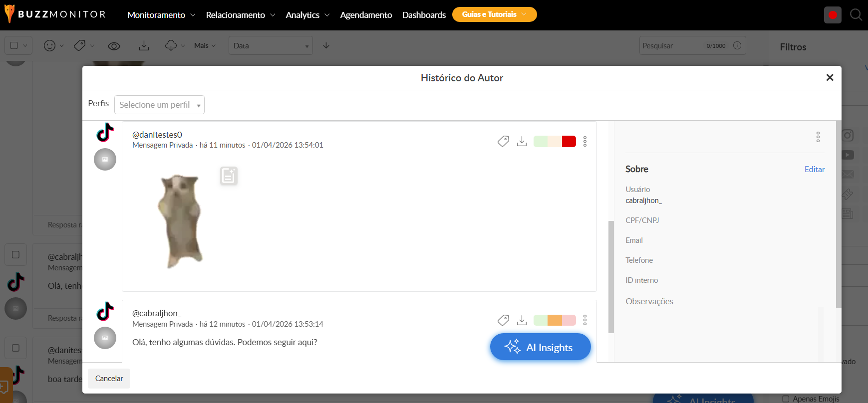Open three-dot menu in the Sobre panel
Screen dimensions: 868x403
click(818, 137)
